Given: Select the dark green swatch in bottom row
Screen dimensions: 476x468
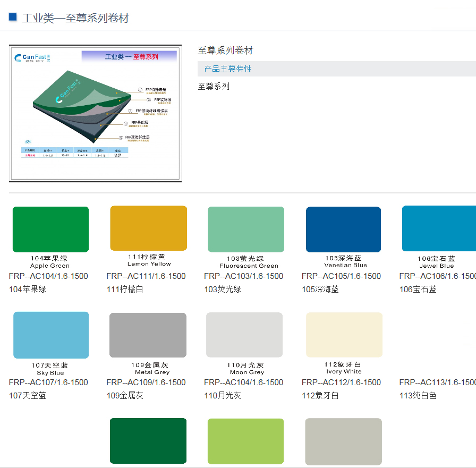Looking at the screenshot, I should click(148, 441).
